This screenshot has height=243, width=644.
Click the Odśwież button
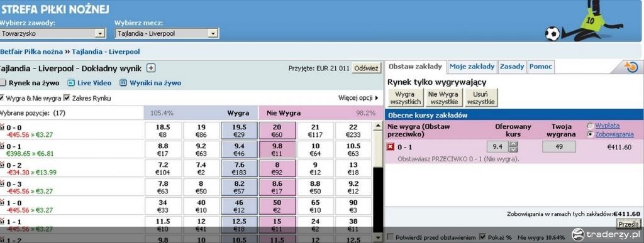367,68
